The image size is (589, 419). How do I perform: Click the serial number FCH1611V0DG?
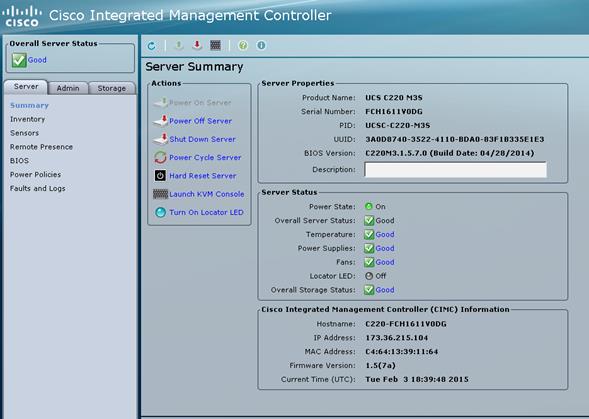(394, 112)
